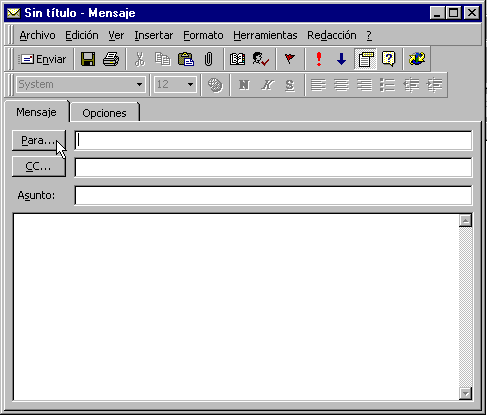
Task: Click the Paste clipboard icon
Action: point(186,59)
